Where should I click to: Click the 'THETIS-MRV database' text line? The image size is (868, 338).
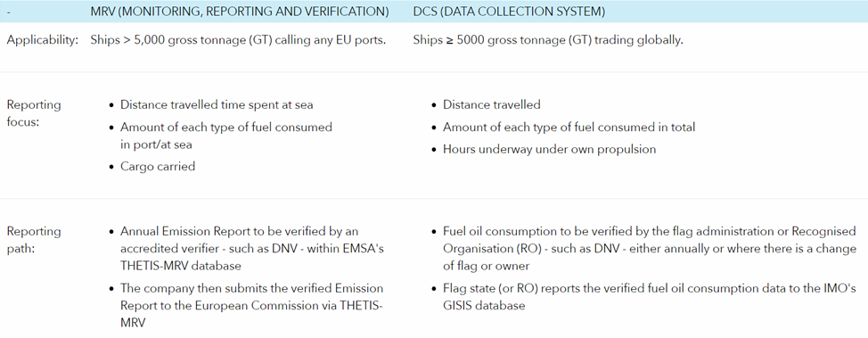(x=181, y=266)
